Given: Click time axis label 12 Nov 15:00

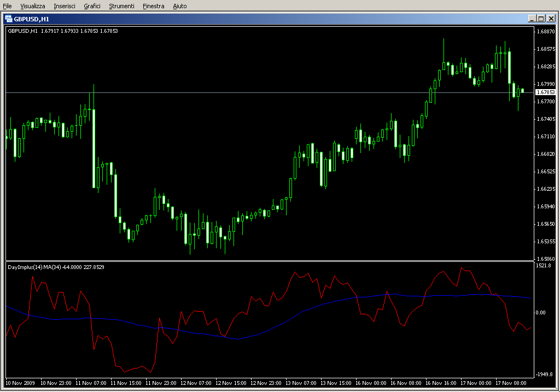Looking at the screenshot, I should point(231,383).
